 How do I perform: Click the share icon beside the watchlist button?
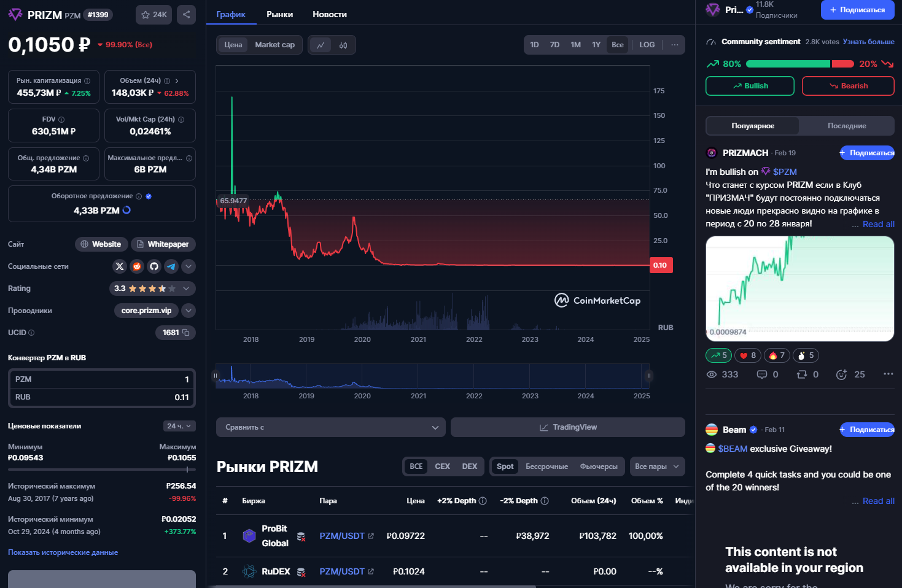pos(186,15)
